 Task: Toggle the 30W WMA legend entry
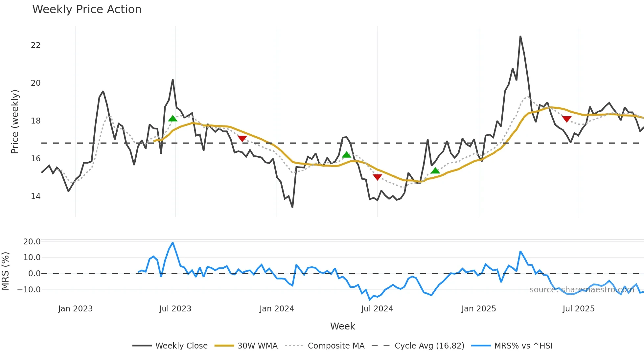coord(246,346)
